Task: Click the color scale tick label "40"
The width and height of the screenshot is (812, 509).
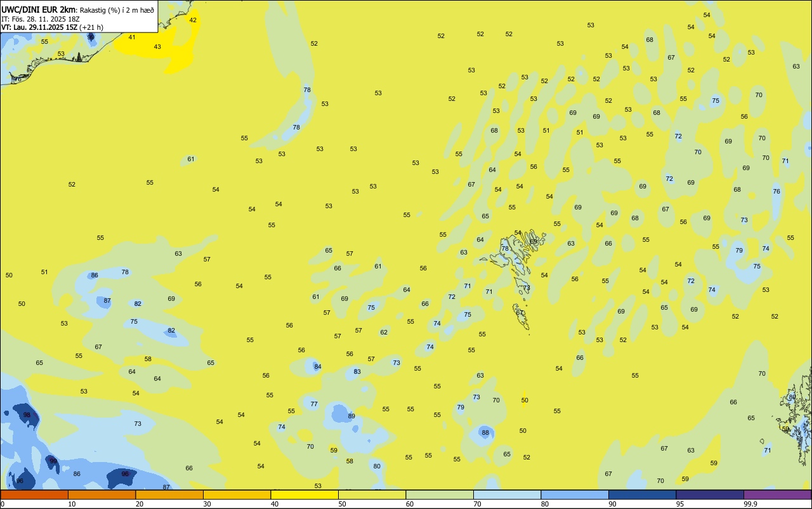Action: pyautogui.click(x=275, y=504)
